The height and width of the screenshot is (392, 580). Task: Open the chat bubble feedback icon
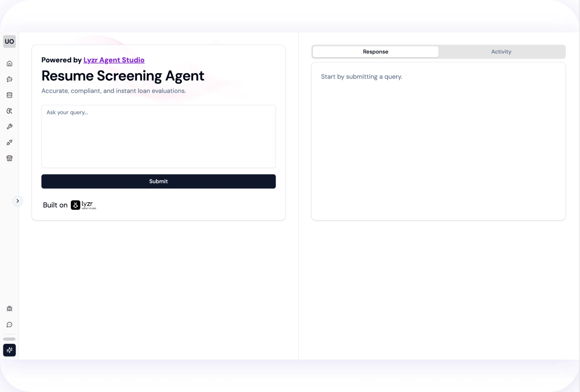point(10,324)
